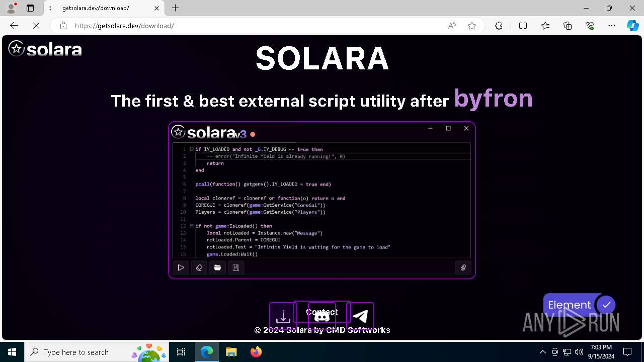Open Browser essentials heart icon

pyautogui.click(x=590, y=26)
